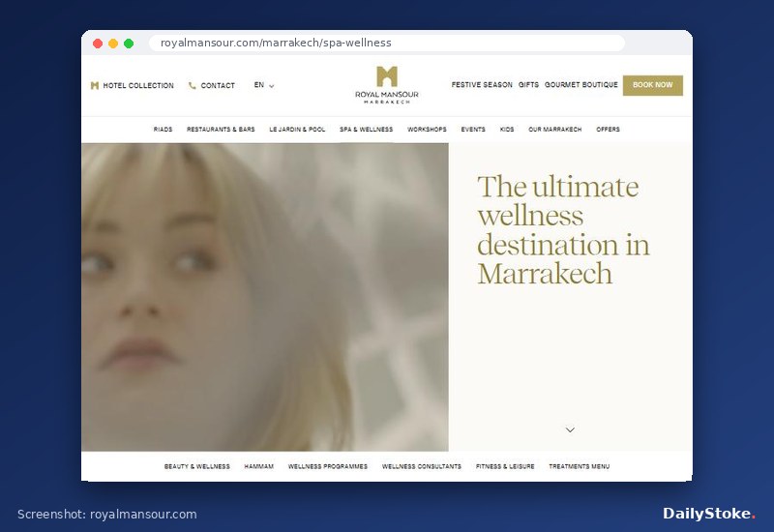
Task: Visit the Gourmet Boutique link
Action: tap(581, 85)
